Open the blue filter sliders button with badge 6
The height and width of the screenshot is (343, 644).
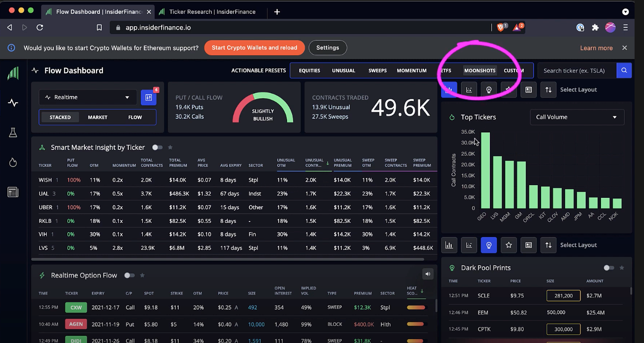pyautogui.click(x=149, y=98)
